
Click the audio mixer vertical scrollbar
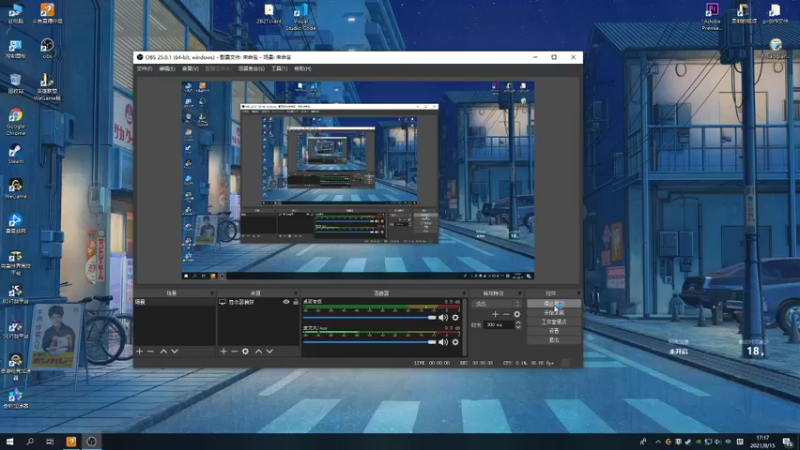[464, 327]
